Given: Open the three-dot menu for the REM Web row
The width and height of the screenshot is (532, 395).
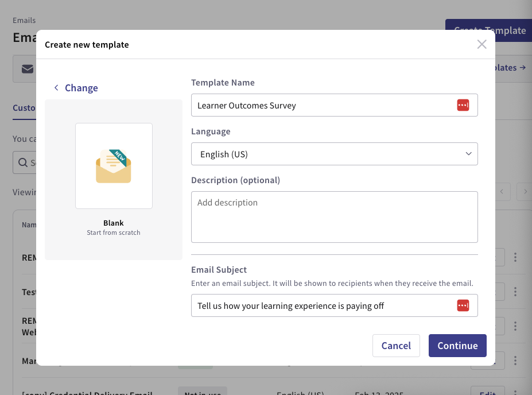Looking at the screenshot, I should [515, 326].
